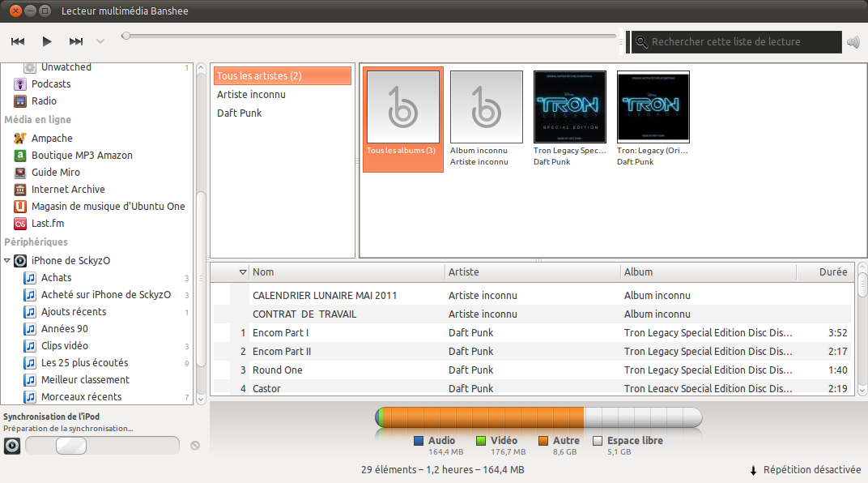Image resolution: width=868 pixels, height=483 pixels.
Task: Toggle the Répétition désactivée repeat mode
Action: [x=805, y=470]
